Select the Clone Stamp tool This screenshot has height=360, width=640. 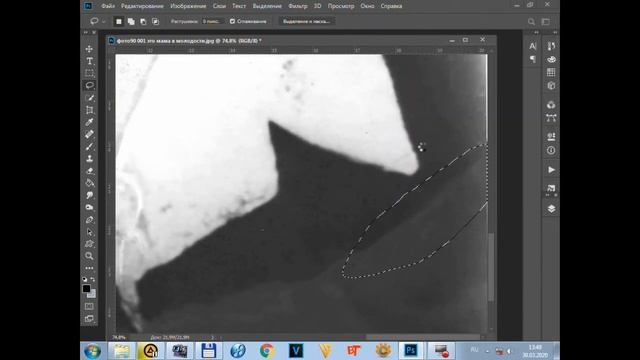click(x=89, y=159)
